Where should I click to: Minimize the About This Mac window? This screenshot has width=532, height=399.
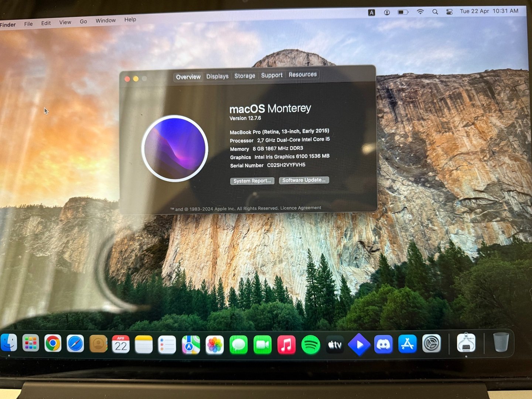[136, 79]
